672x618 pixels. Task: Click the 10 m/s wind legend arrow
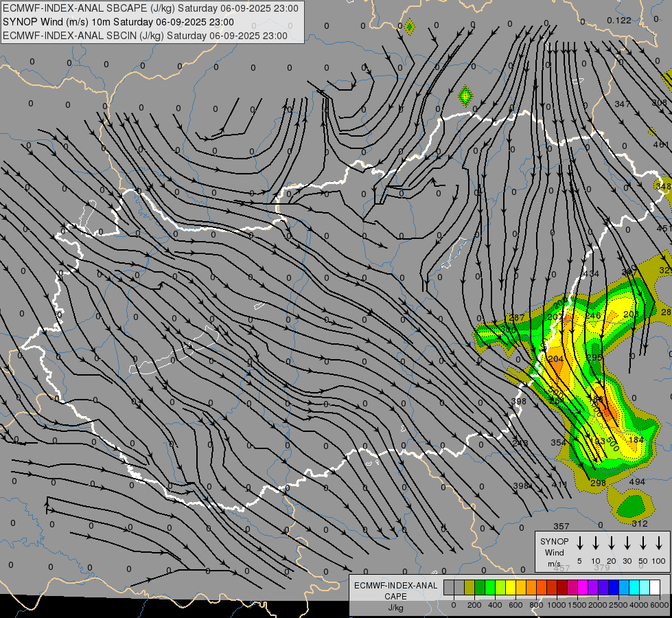tap(595, 543)
